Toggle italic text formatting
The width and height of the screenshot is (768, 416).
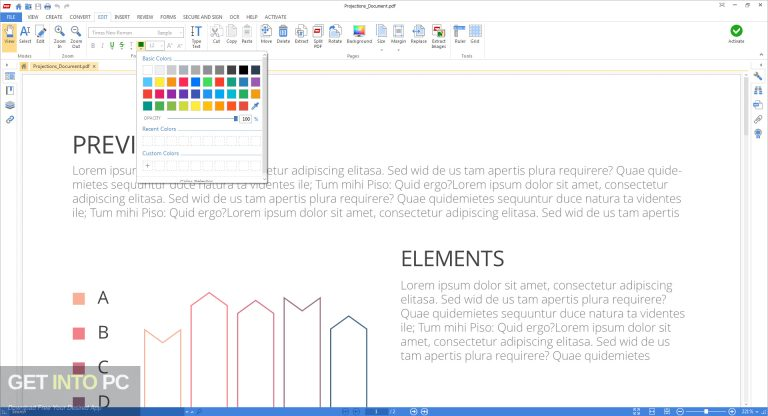tap(102, 46)
